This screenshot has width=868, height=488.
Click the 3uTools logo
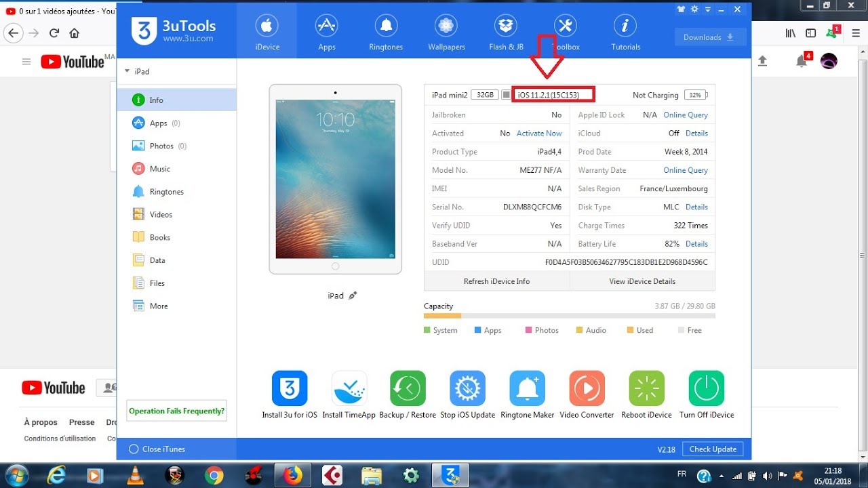(174, 30)
